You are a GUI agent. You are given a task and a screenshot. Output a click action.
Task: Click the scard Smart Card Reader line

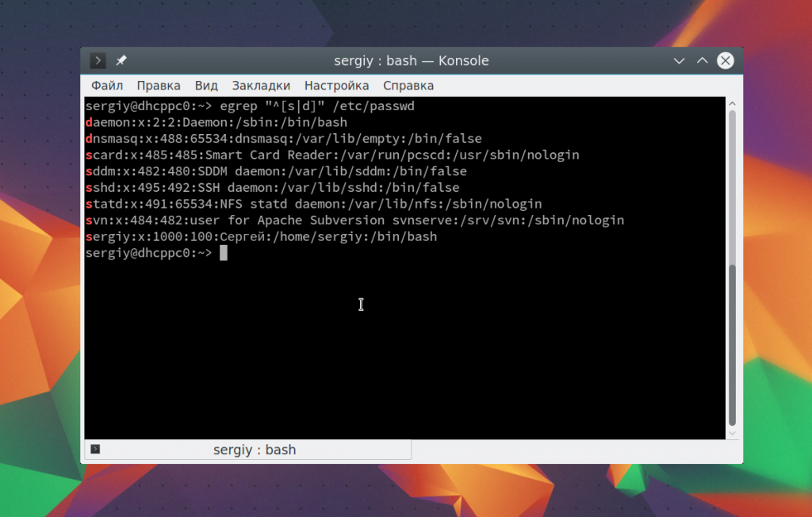332,155
